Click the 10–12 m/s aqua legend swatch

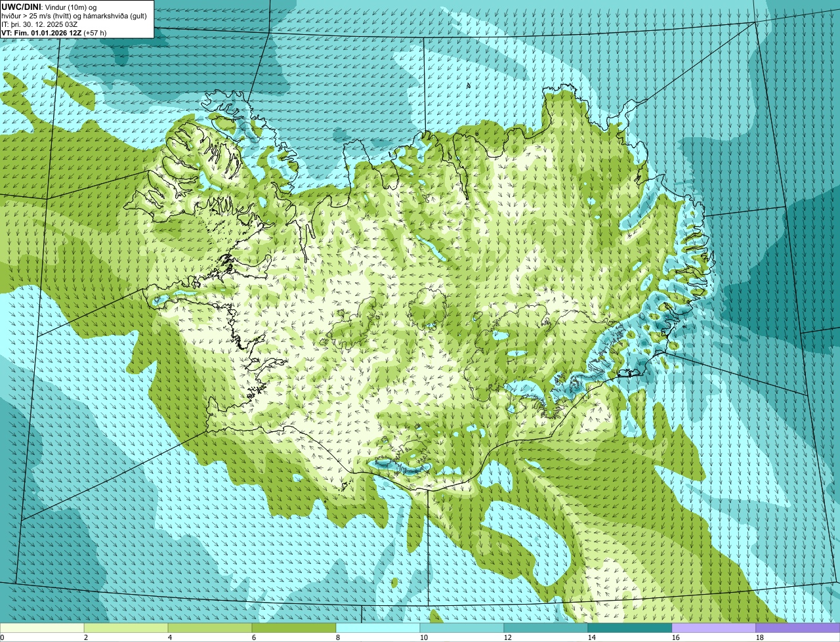click(462, 628)
